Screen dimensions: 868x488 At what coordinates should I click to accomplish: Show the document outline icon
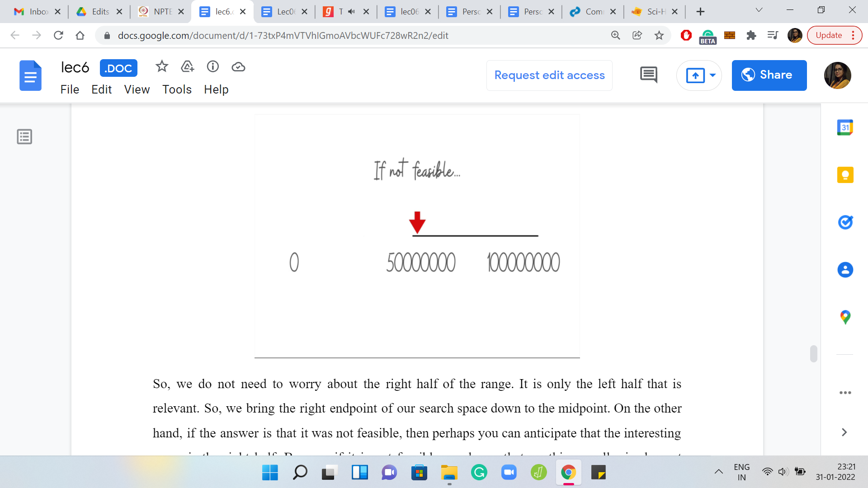pyautogui.click(x=24, y=136)
